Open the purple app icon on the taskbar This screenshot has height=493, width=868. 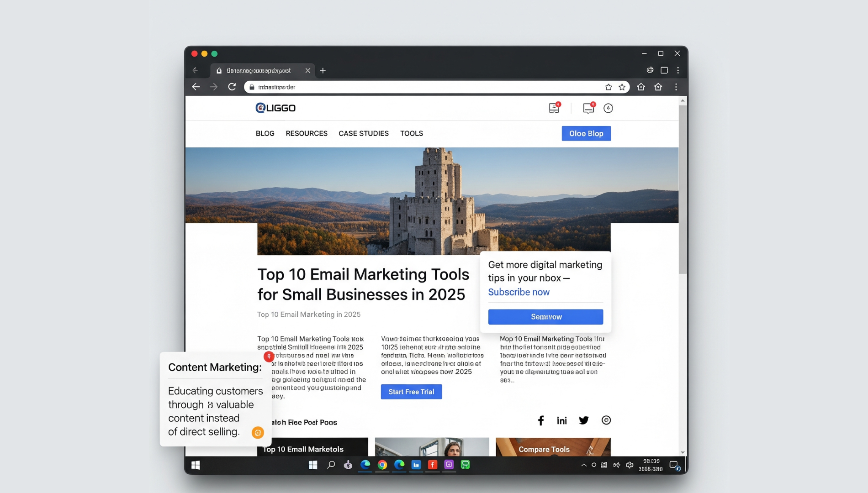pyautogui.click(x=449, y=465)
